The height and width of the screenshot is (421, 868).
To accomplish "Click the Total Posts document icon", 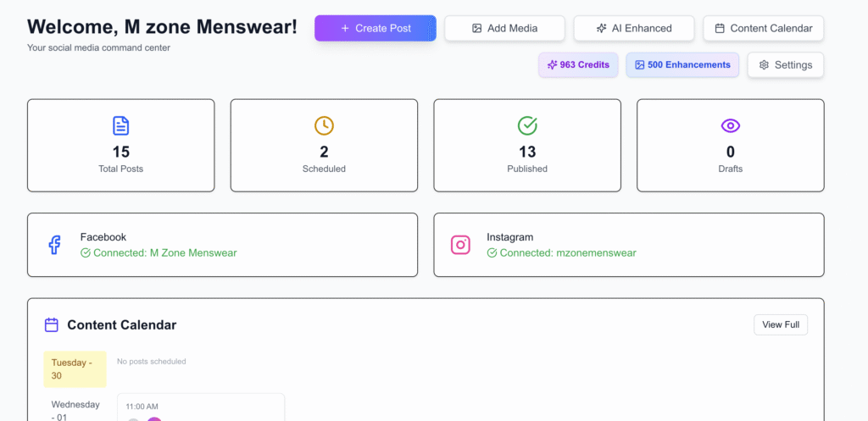I will (x=121, y=125).
